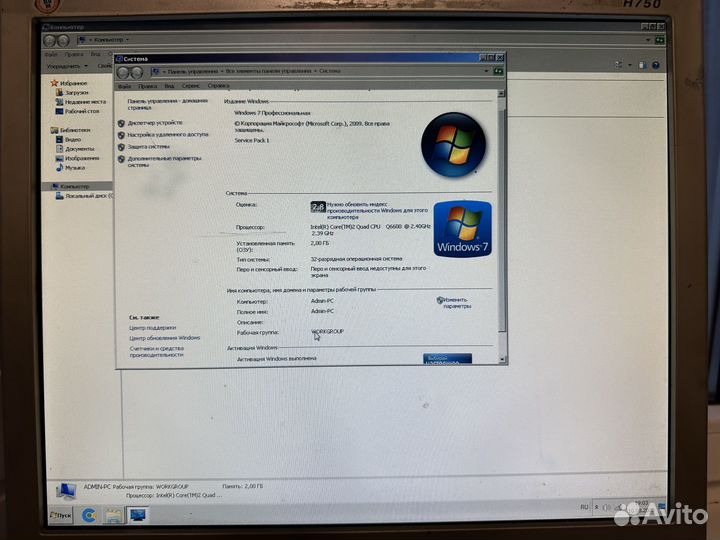The width and height of the screenshot is (720, 540).
Task: Open Центр поддержки link
Action: tap(152, 328)
